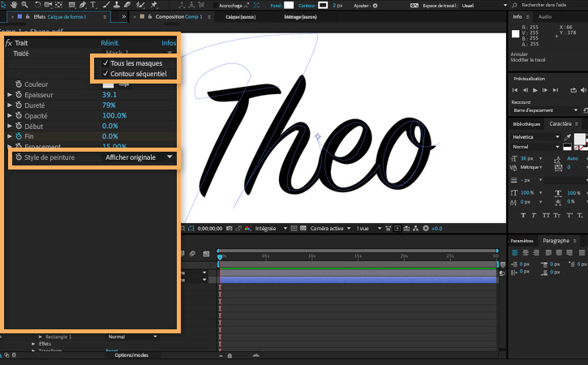Viewport: 588px width, 365px height.
Task: Select the Hand tool
Action: click(14, 5)
